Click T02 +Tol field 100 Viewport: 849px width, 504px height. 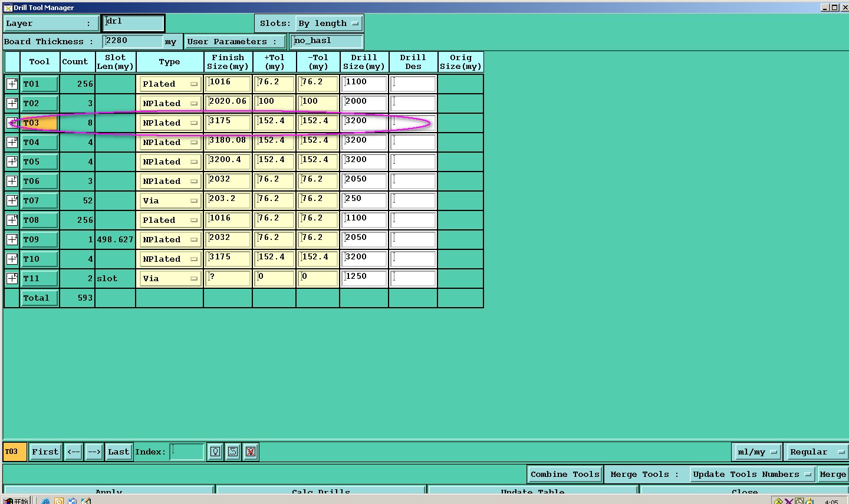[274, 103]
